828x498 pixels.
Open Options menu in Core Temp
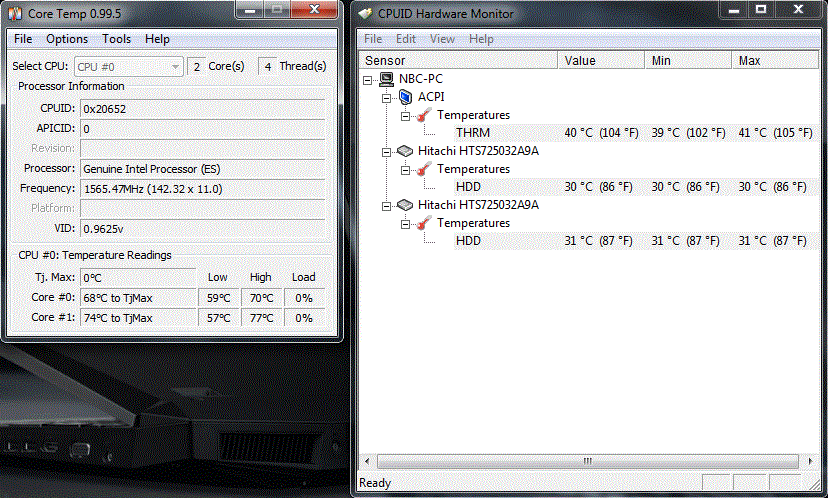coord(67,39)
